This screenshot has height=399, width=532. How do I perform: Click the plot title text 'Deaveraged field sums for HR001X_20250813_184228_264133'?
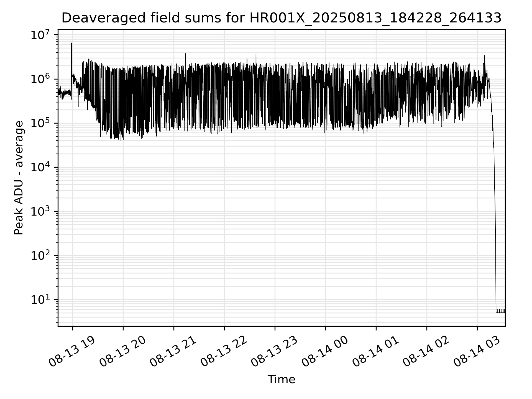281,18
